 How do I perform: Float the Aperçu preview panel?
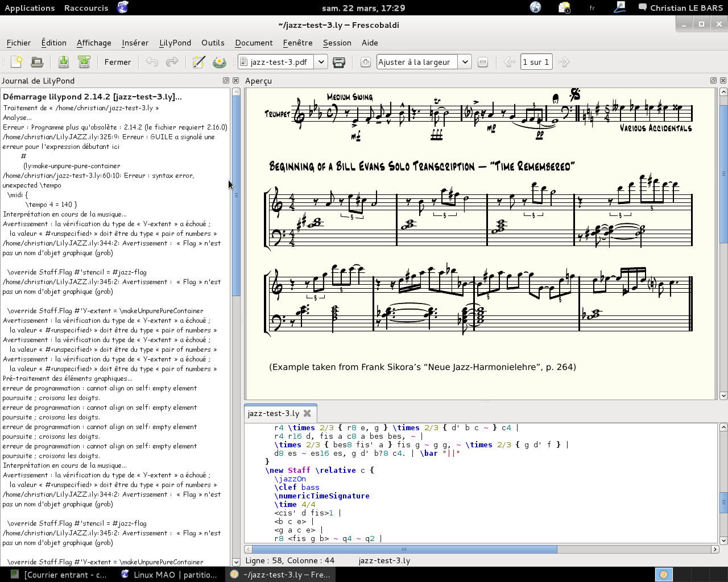pyautogui.click(x=713, y=81)
